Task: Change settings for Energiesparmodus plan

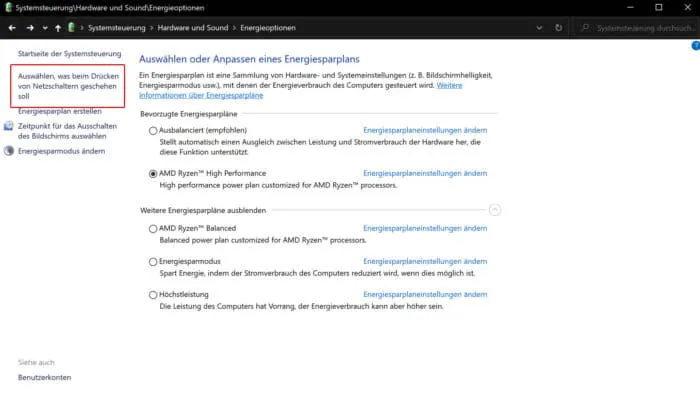Action: coord(425,261)
